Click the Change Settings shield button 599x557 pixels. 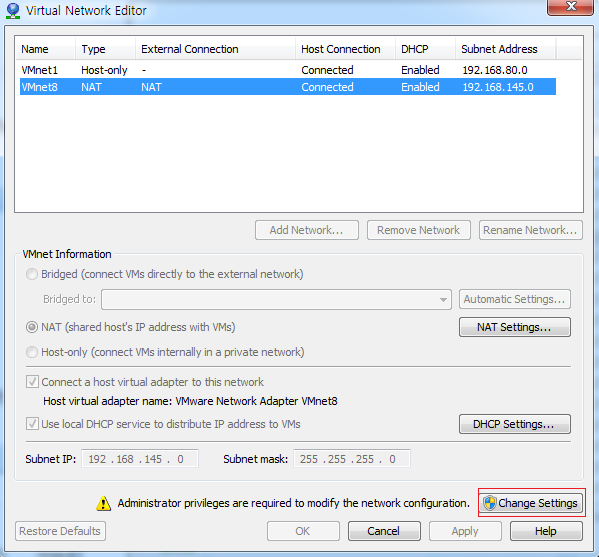click(531, 503)
